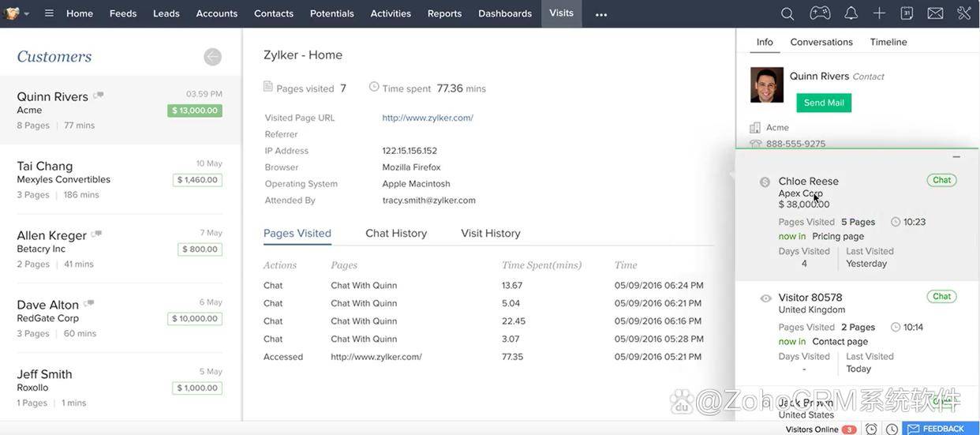The height and width of the screenshot is (435, 980).
Task: Click the dollar icon beside Chloe Reese
Action: [765, 182]
